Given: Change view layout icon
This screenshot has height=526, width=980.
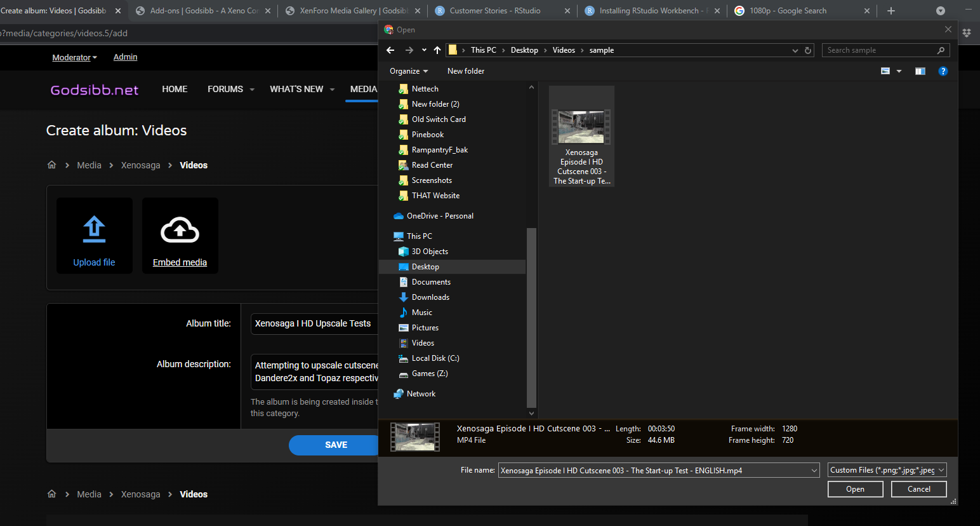Looking at the screenshot, I should pyautogui.click(x=885, y=71).
